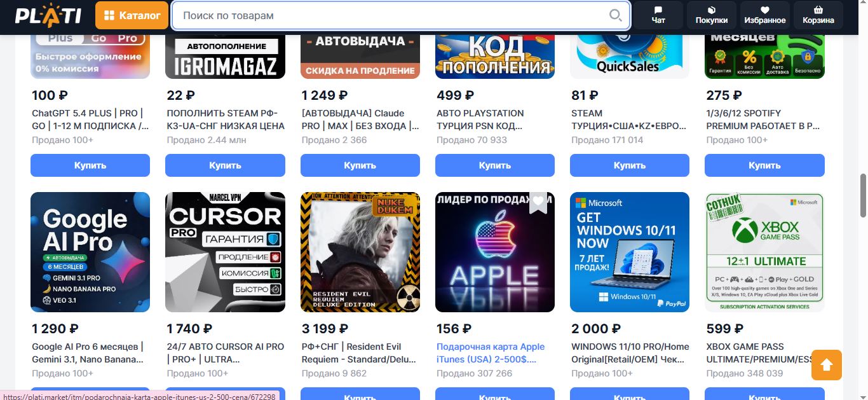Click the page vertical scrollbar thumb

[x=862, y=195]
